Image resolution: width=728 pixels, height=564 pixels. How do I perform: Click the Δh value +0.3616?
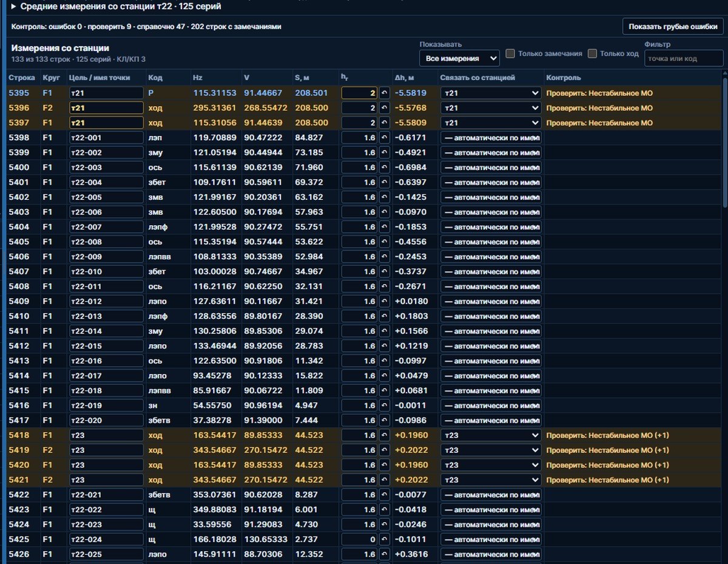(410, 554)
